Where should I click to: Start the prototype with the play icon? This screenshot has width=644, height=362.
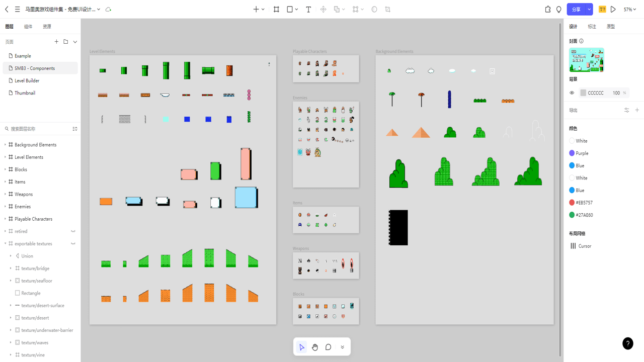pyautogui.click(x=613, y=9)
